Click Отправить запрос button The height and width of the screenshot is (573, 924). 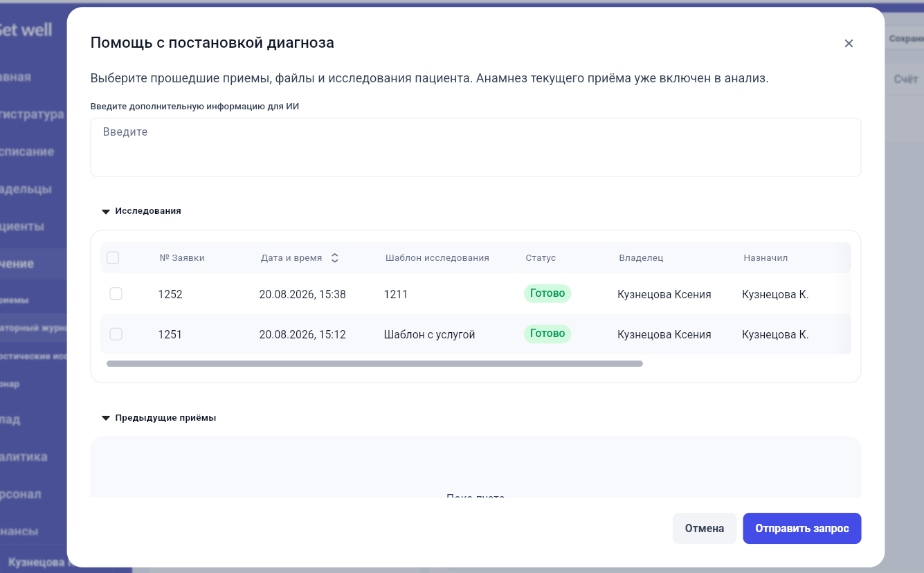coord(802,529)
